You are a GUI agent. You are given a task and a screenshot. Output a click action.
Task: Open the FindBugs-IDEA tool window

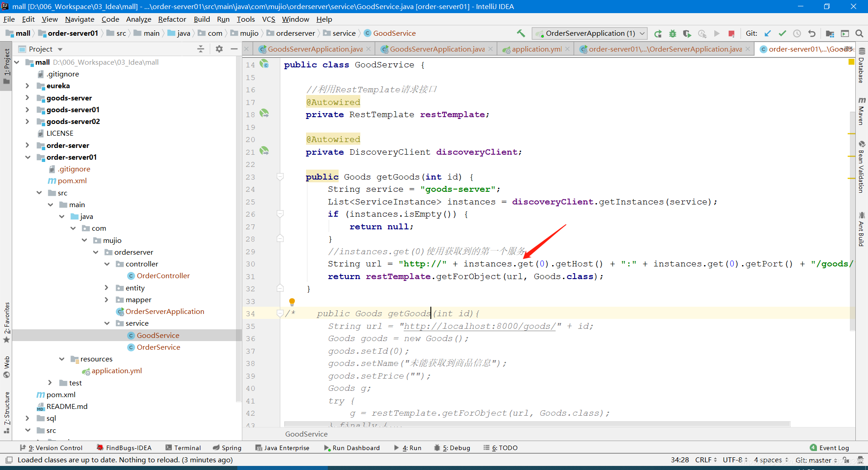(x=124, y=448)
